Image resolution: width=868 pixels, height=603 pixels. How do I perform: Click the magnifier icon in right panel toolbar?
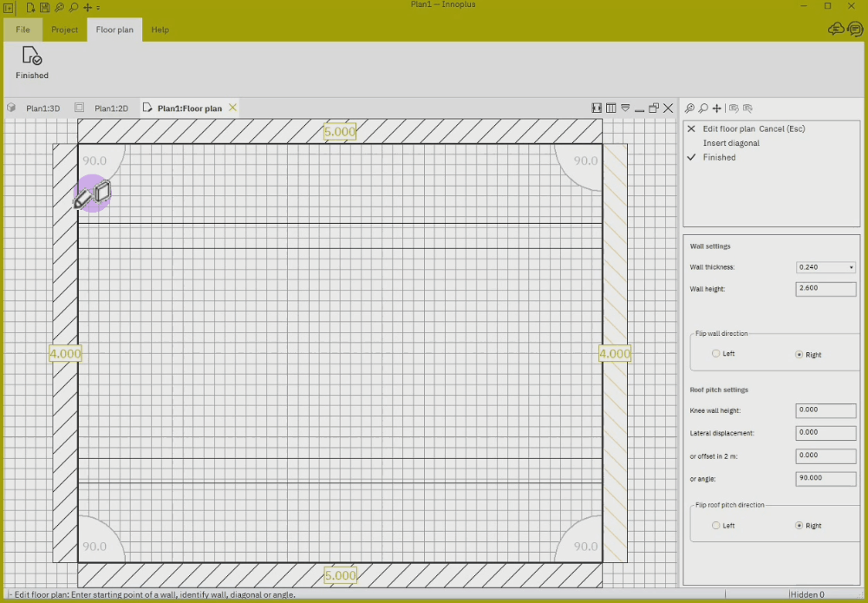tap(703, 108)
